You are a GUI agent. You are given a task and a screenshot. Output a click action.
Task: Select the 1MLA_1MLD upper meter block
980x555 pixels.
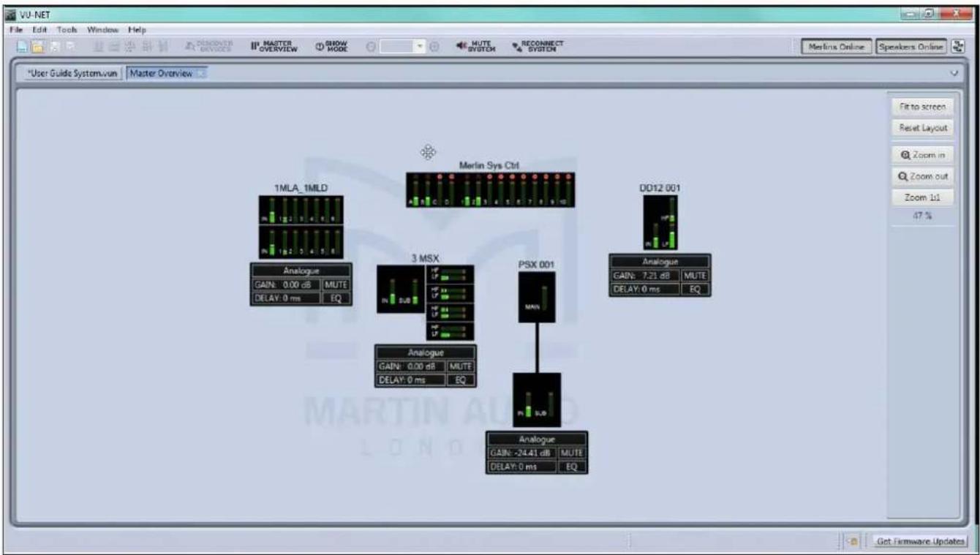(x=301, y=209)
